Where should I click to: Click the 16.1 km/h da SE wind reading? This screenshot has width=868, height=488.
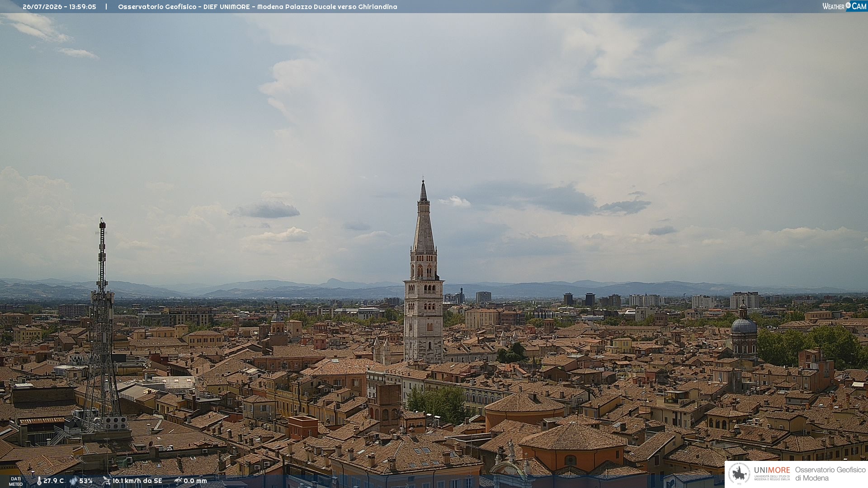tap(137, 481)
